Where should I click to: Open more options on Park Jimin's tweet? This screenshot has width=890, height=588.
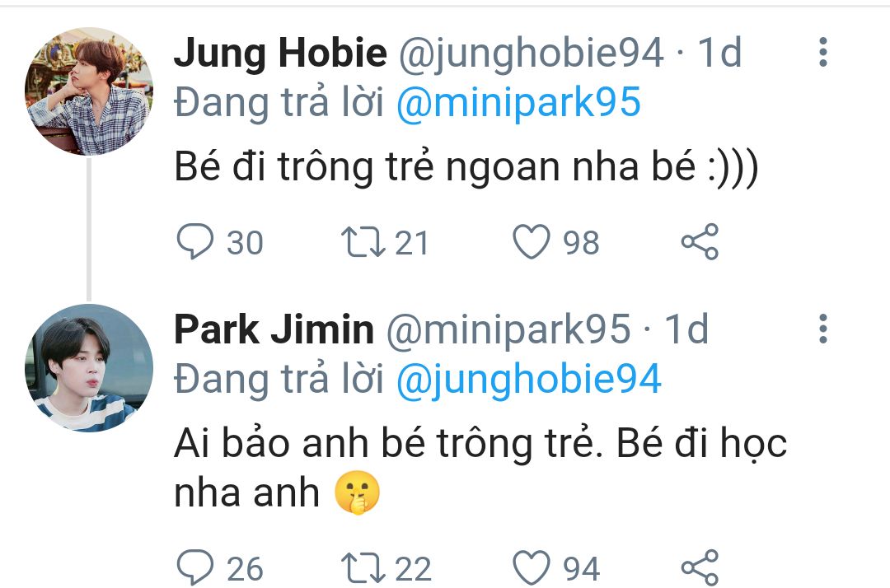(x=822, y=329)
